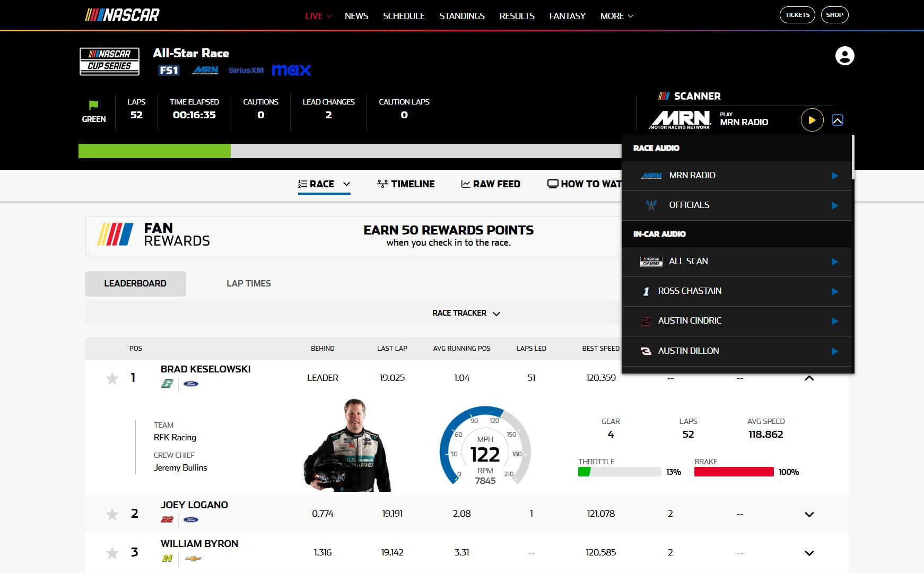Image resolution: width=924 pixels, height=573 pixels.
Task: Switch to the TIMELINE tab
Action: tap(406, 184)
